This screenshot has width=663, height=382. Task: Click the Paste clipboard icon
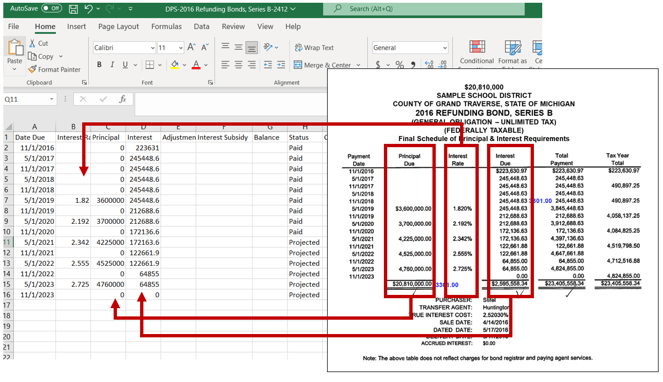pos(15,47)
